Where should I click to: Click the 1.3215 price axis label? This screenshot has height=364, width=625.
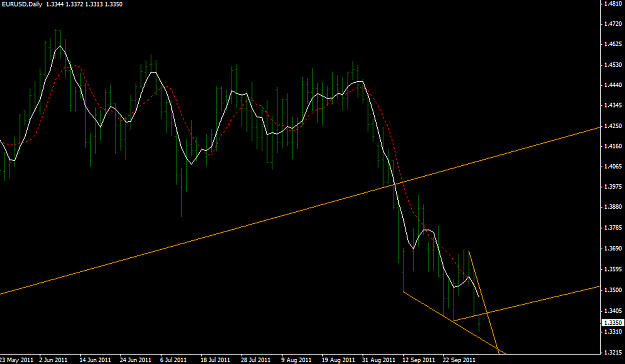point(614,353)
